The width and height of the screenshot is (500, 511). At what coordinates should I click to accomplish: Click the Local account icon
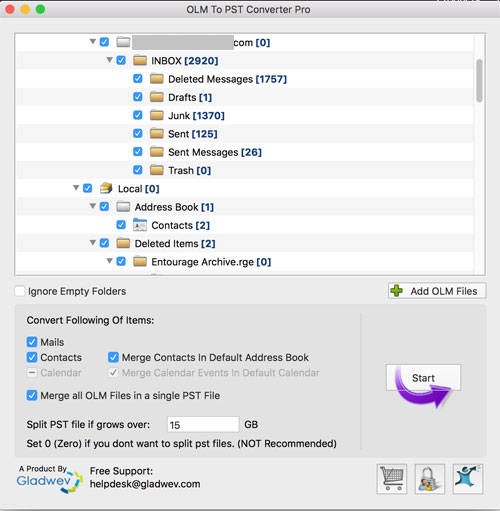(x=106, y=188)
